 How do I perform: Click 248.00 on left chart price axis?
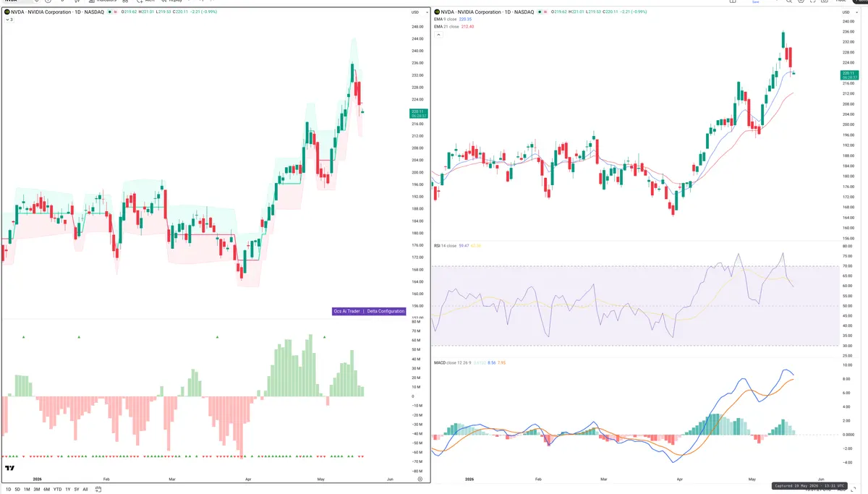(x=417, y=27)
